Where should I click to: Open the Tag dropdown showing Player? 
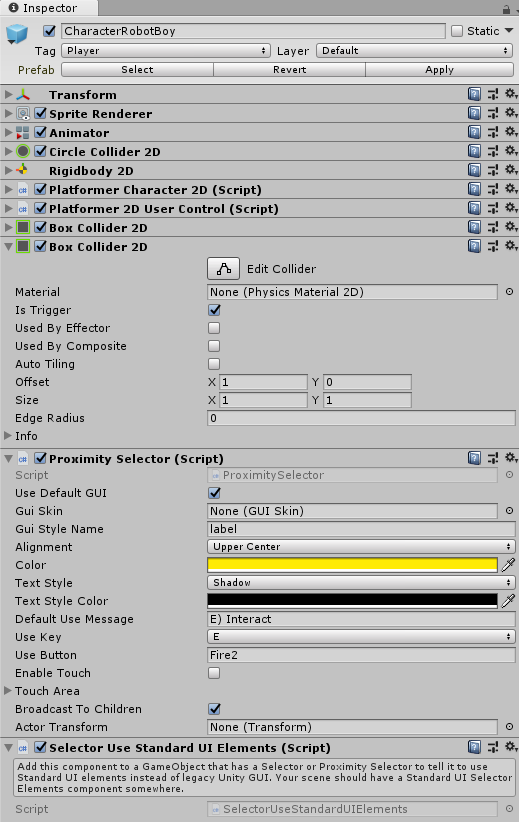point(166,51)
